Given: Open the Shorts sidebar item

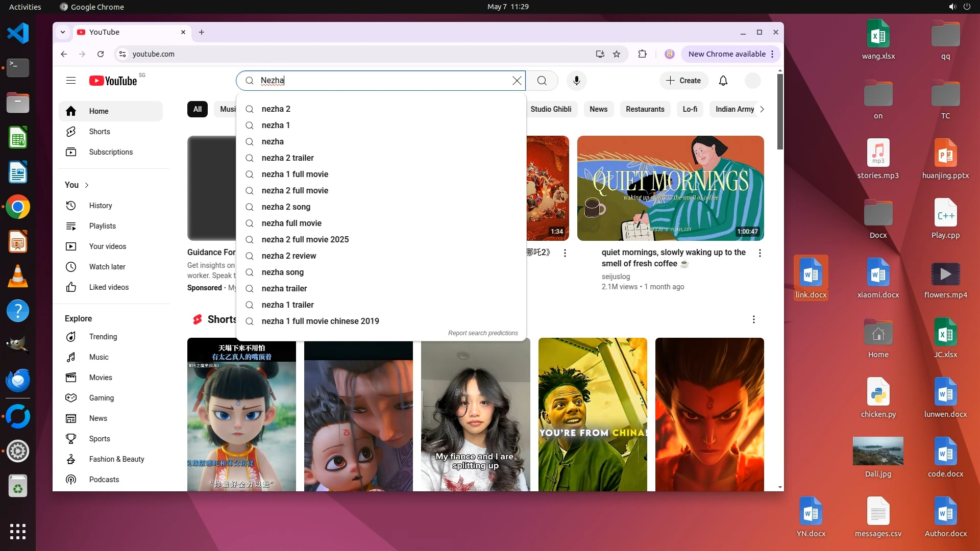Looking at the screenshot, I should coord(99,132).
